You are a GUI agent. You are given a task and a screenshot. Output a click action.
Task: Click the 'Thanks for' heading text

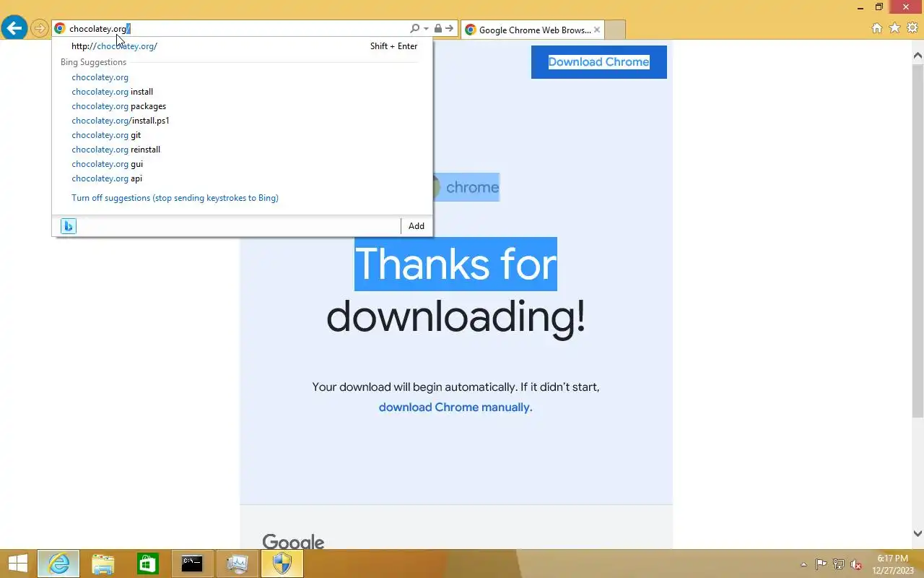(456, 264)
